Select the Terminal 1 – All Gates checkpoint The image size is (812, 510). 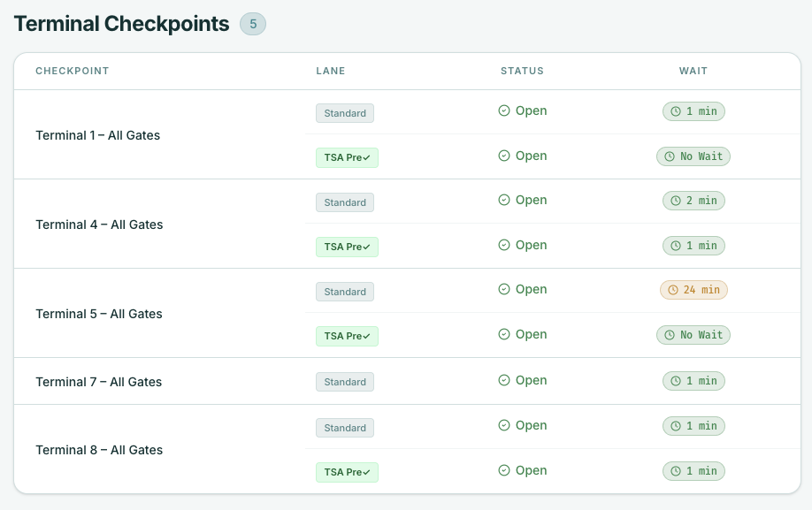point(97,135)
